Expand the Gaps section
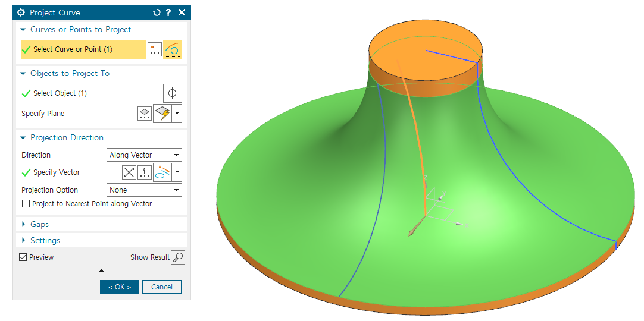This screenshot has height=321, width=644. point(39,224)
